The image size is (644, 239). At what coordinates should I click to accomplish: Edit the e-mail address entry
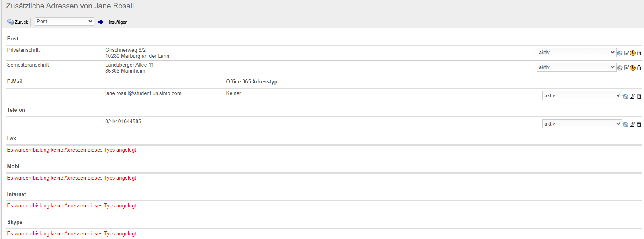632,96
